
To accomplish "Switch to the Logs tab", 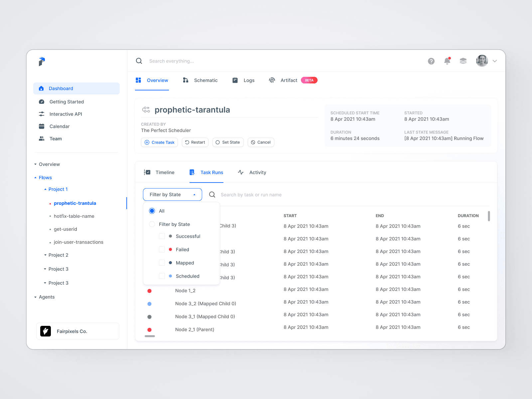I will click(243, 80).
